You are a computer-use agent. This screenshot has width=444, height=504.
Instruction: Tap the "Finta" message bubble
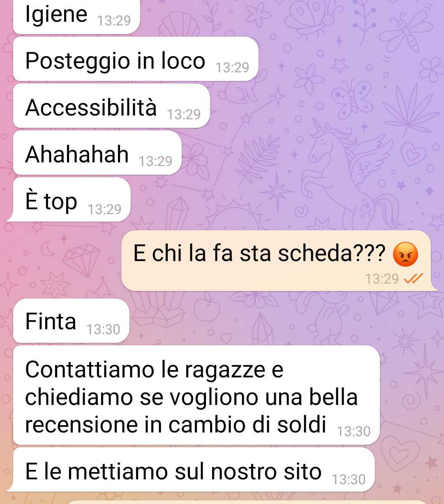point(72,321)
